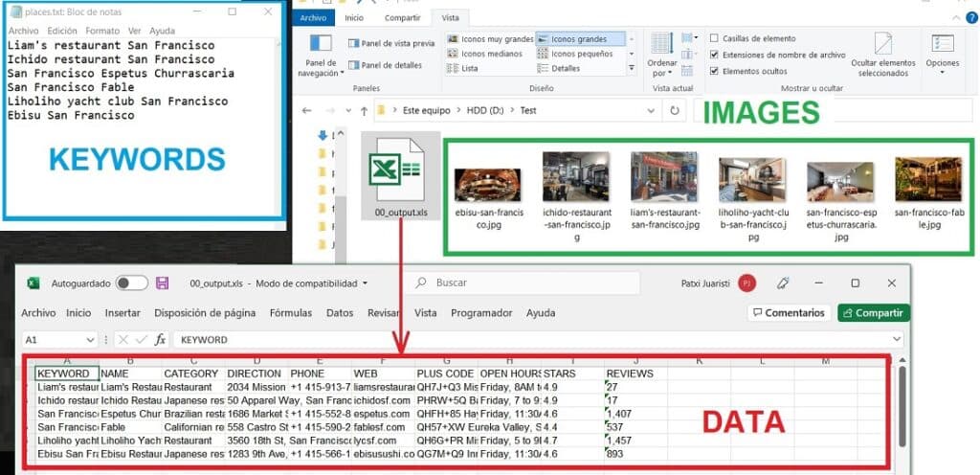Click Panel de detalles option
The image size is (980, 475).
click(385, 65)
